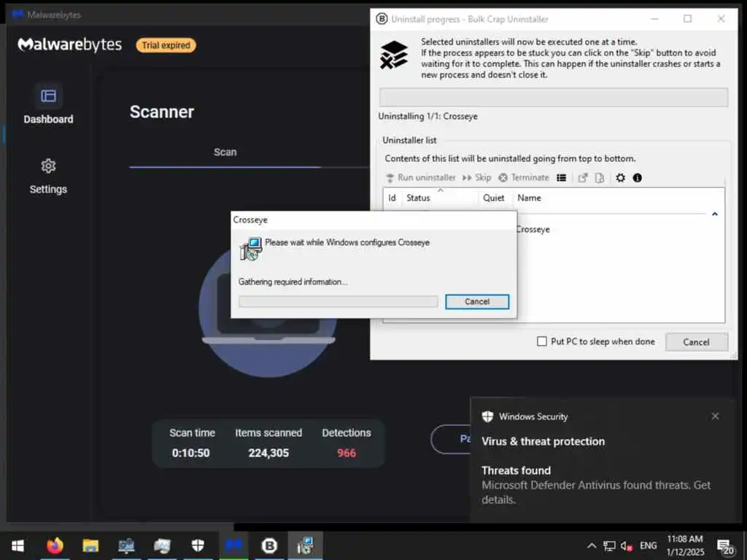The width and height of the screenshot is (747, 560).
Task: Click the Crosseye installer progress bar
Action: pyautogui.click(x=338, y=301)
